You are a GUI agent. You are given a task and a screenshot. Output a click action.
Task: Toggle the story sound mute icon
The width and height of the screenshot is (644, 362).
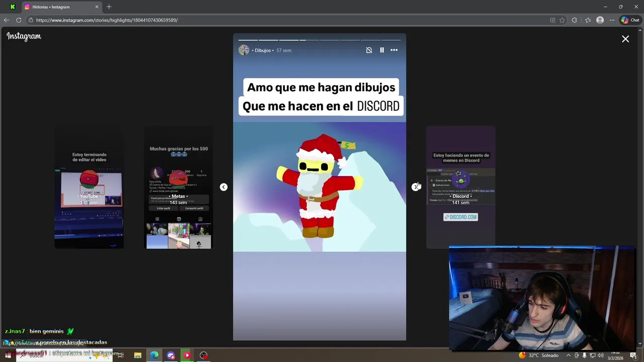pos(369,50)
